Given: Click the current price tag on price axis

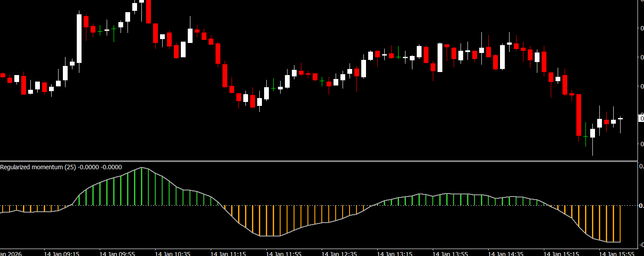Looking at the screenshot, I should pos(642,118).
